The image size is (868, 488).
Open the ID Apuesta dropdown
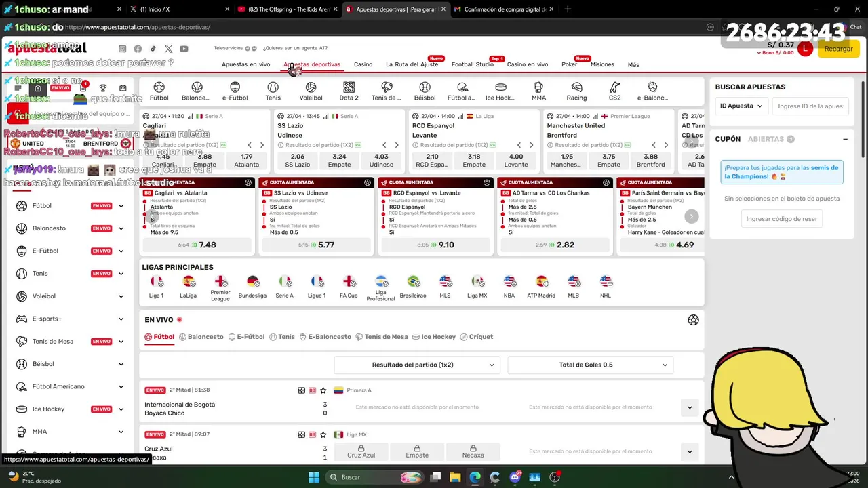741,106
